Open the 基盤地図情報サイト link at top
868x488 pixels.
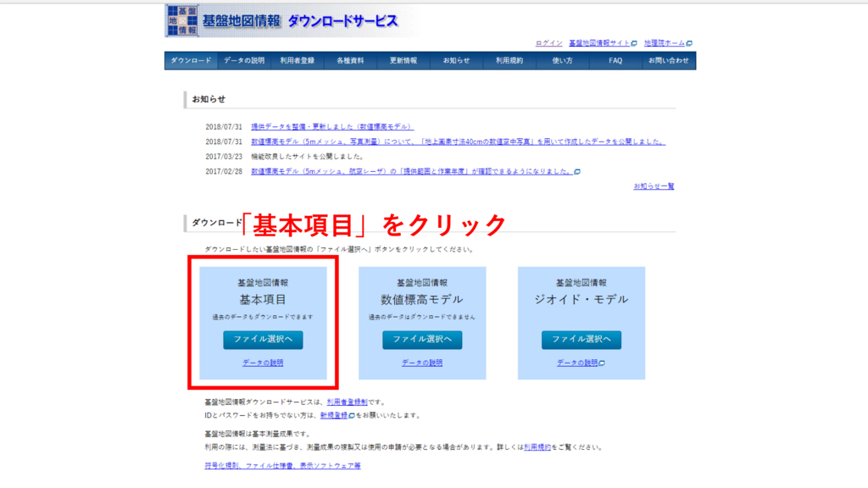599,42
